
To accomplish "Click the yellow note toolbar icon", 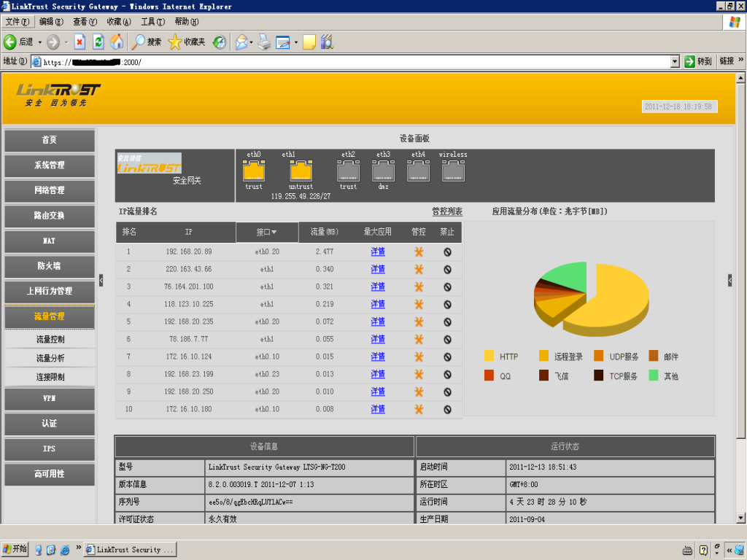I will tap(309, 42).
